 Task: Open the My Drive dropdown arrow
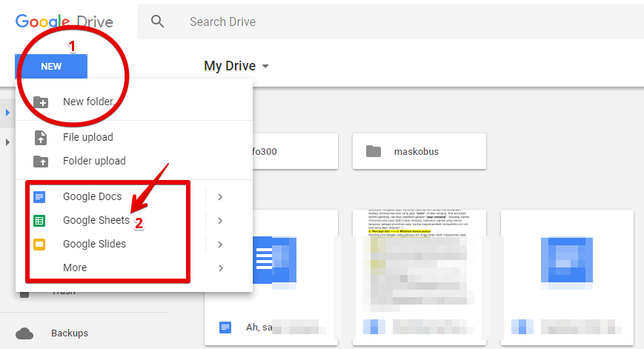coord(265,66)
